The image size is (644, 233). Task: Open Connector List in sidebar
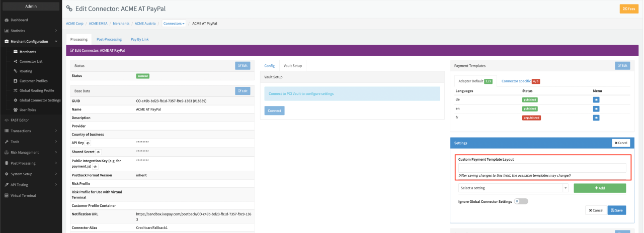point(31,61)
